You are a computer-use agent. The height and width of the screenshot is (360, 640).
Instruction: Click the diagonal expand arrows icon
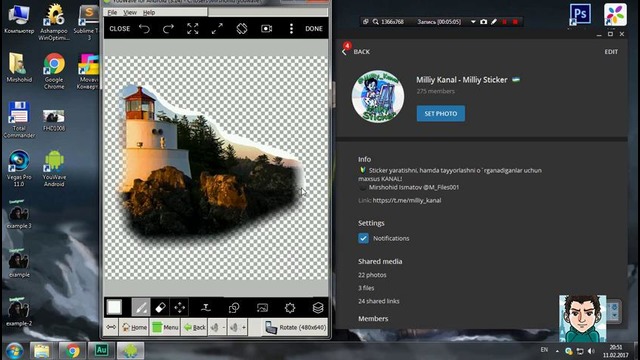(x=217, y=29)
